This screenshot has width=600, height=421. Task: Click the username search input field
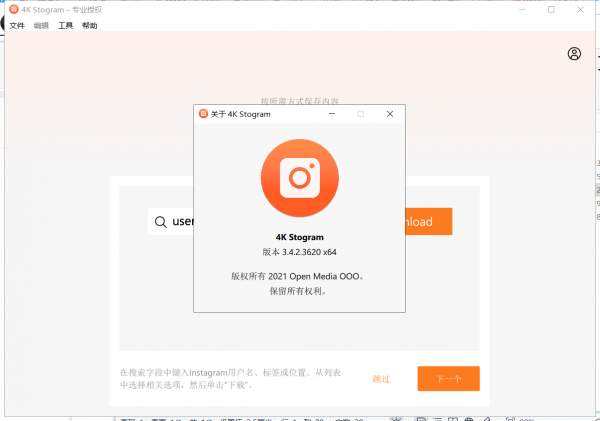pyautogui.click(x=171, y=222)
